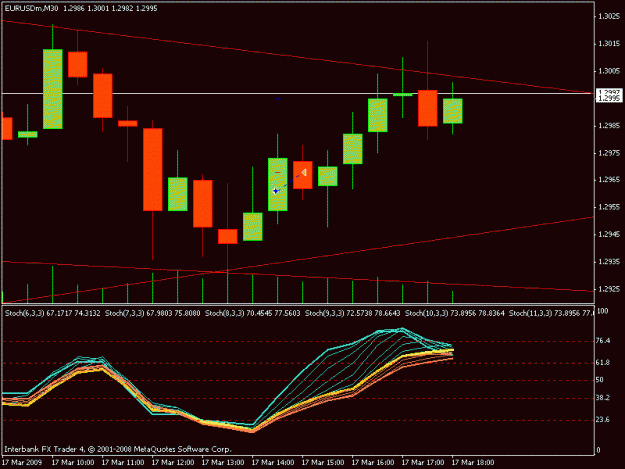Click the highlighted current price label 1.2995
This screenshot has height=469, width=625.
pos(609,98)
